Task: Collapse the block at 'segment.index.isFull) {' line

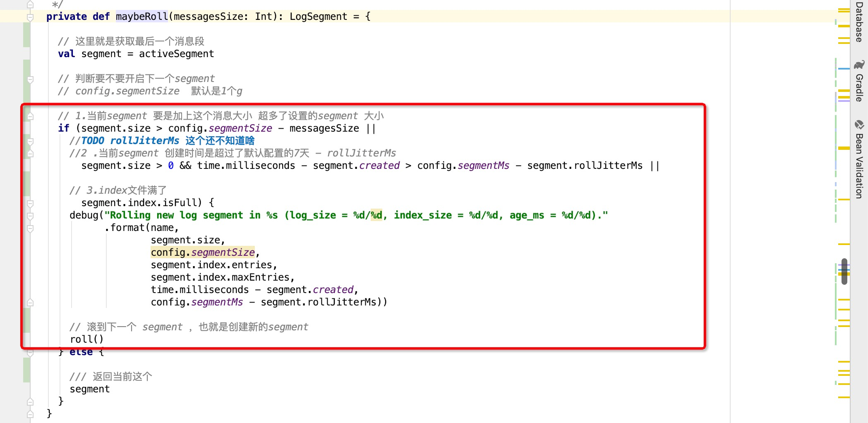Action: (x=30, y=203)
